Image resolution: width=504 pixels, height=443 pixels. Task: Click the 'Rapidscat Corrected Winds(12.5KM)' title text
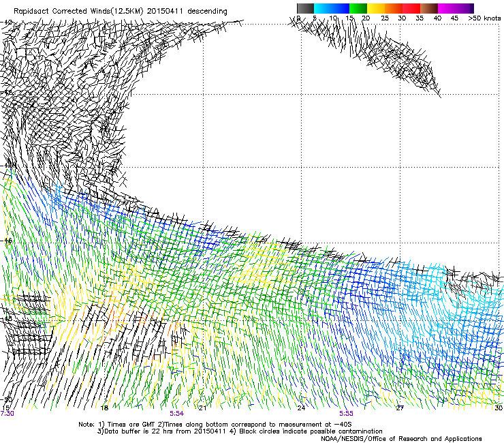tap(78, 12)
